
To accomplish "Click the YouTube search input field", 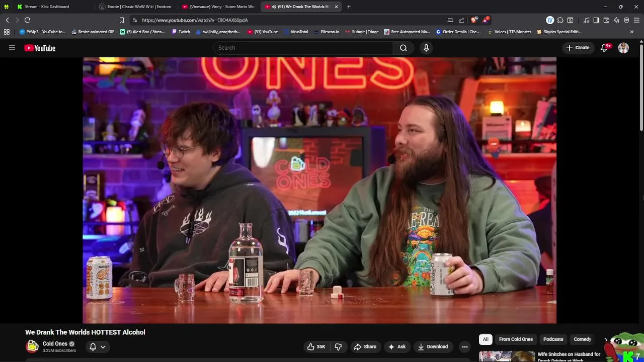I will coord(303,48).
